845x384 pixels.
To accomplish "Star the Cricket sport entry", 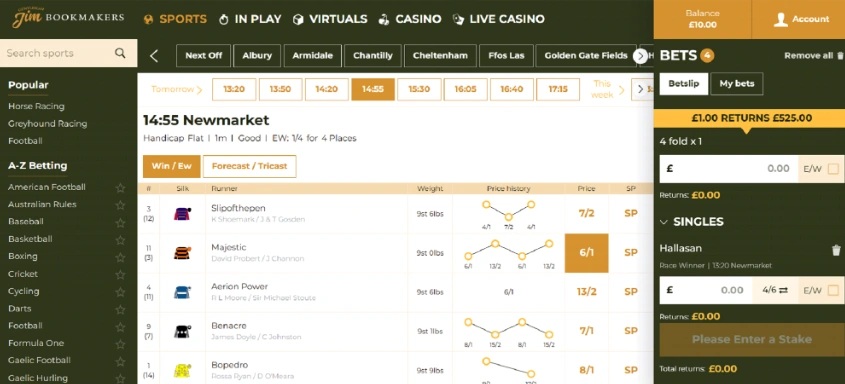I will [x=120, y=274].
